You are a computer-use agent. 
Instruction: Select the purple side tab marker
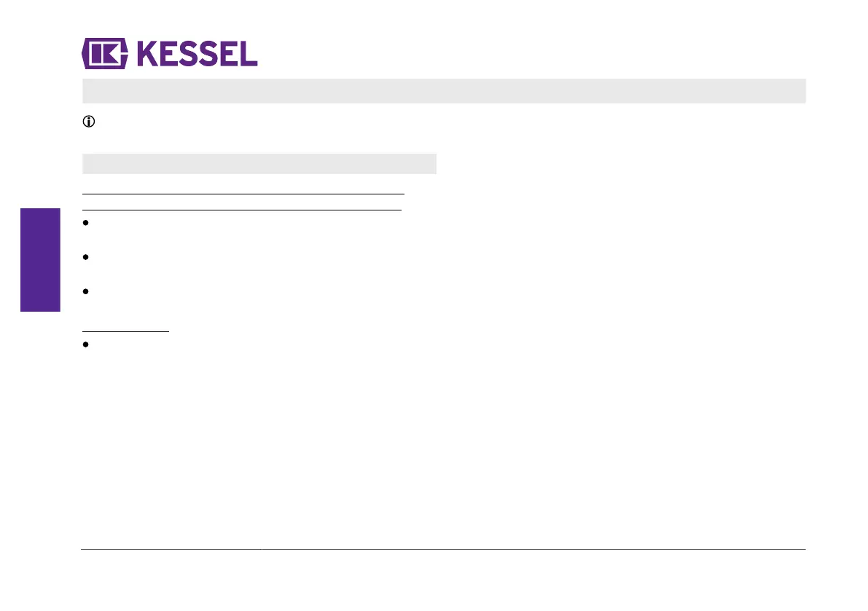pyautogui.click(x=40, y=260)
